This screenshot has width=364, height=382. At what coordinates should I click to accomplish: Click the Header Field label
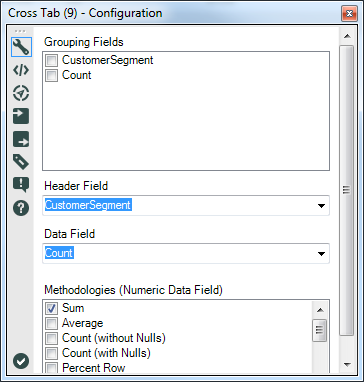(76, 186)
